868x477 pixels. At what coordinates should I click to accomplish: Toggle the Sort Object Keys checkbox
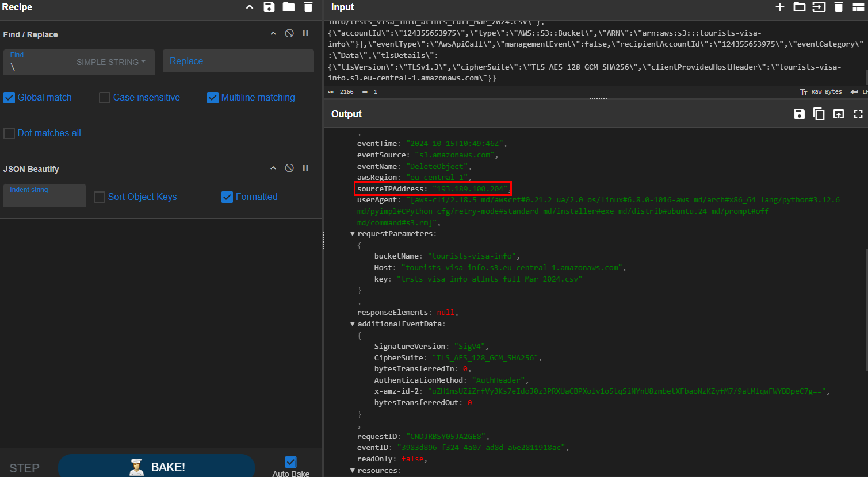click(x=100, y=197)
